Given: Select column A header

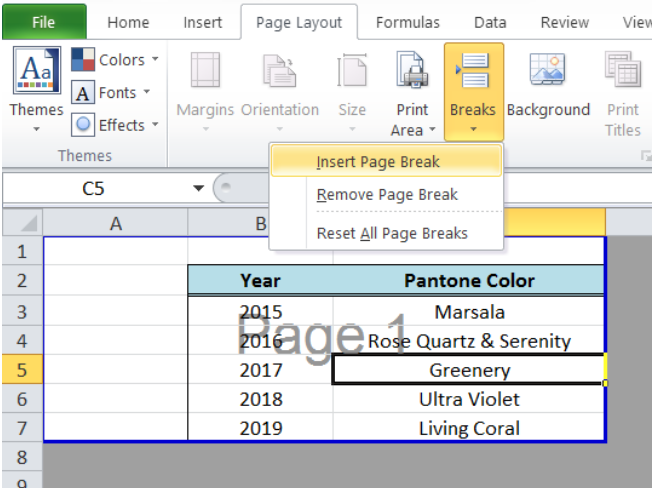Looking at the screenshot, I should pos(116,224).
